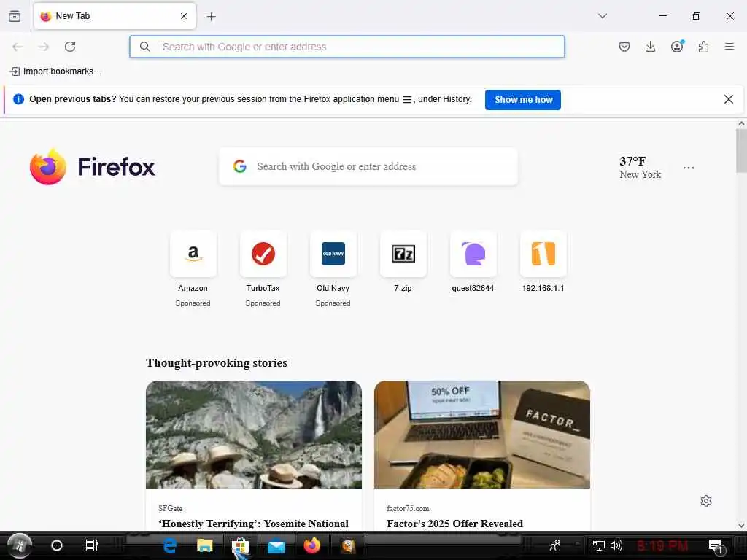Click the Firefox logo on new tab
The height and width of the screenshot is (560, 747).
pos(93,167)
